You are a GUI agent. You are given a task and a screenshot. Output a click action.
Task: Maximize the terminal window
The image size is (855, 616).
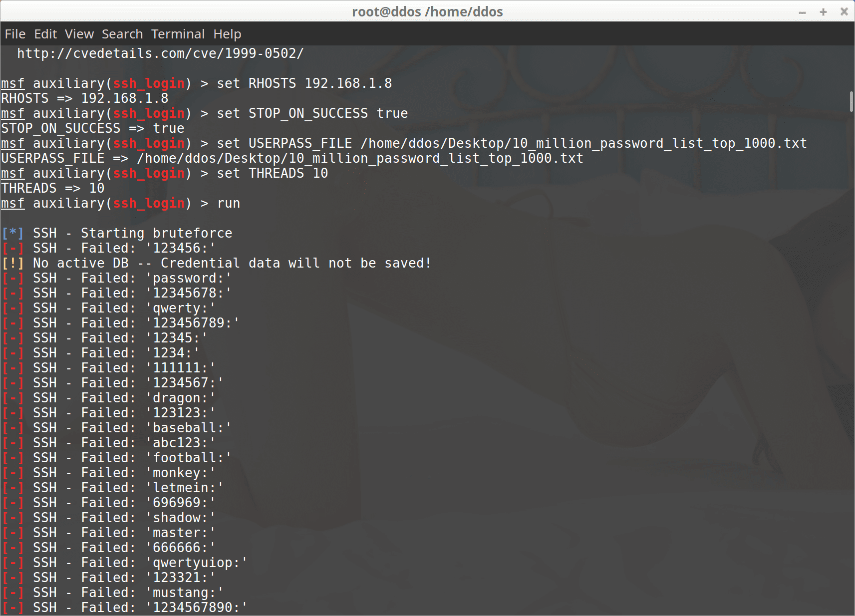pyautogui.click(x=824, y=11)
